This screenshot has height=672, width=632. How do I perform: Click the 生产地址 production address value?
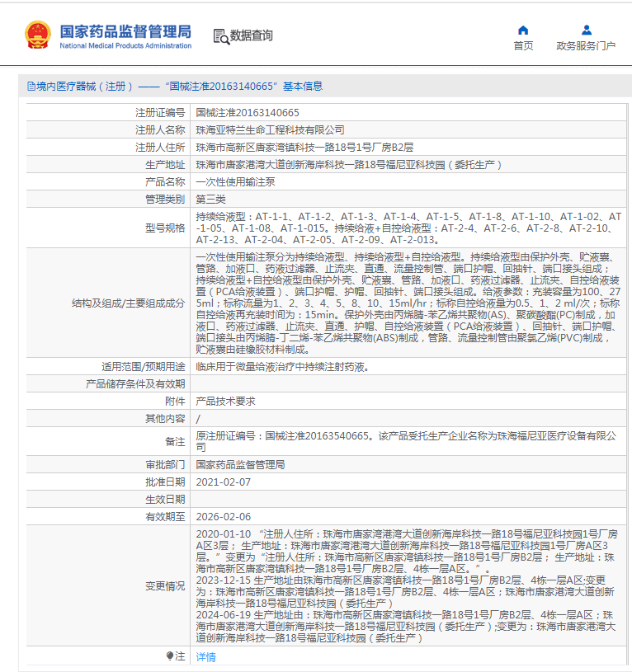click(x=348, y=165)
